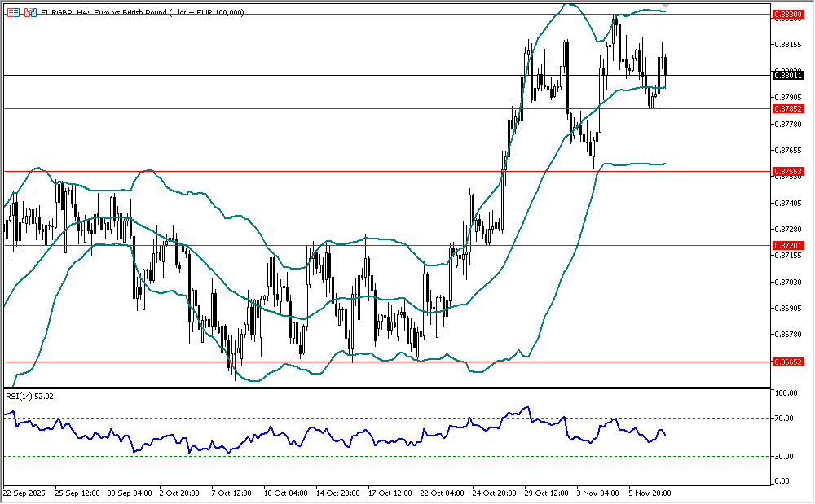
Task: Click the 0.87201 level price label
Action: pos(788,245)
